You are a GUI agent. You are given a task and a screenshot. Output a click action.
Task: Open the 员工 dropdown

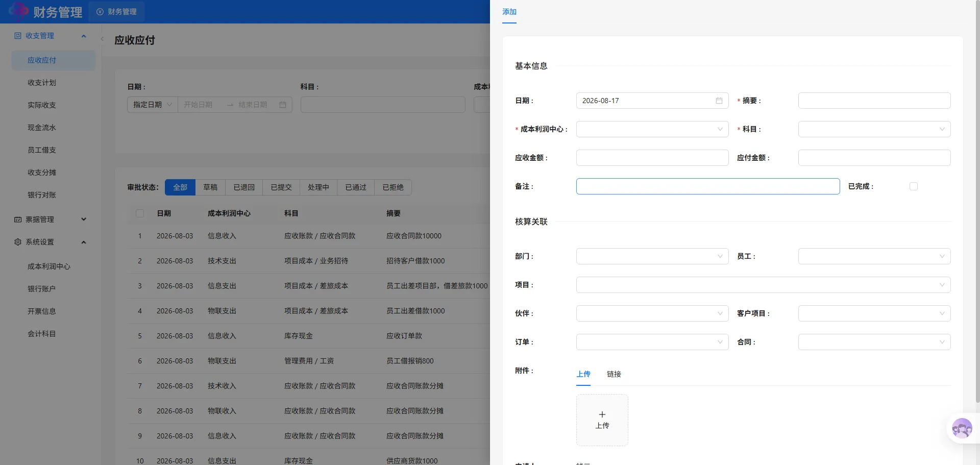click(x=874, y=256)
